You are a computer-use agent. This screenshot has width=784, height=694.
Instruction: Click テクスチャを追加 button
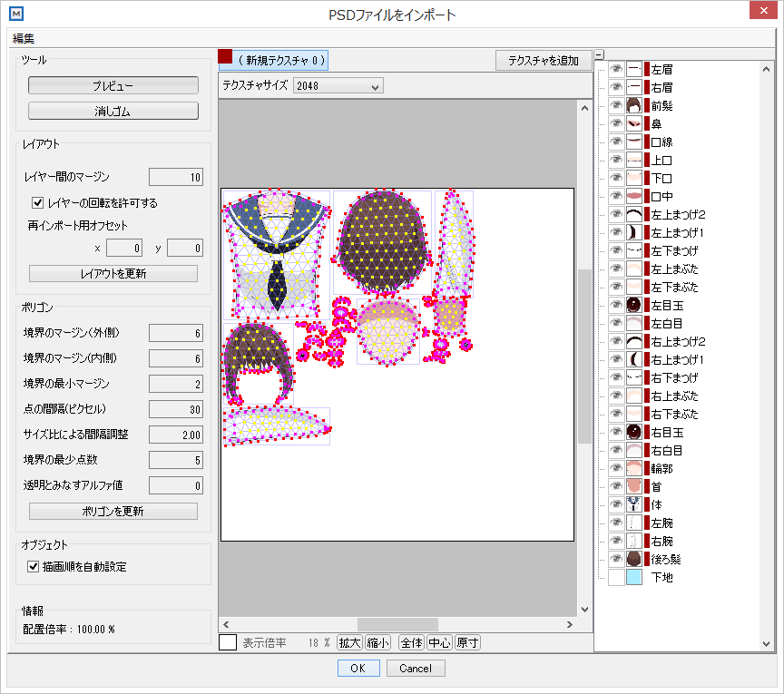point(544,61)
